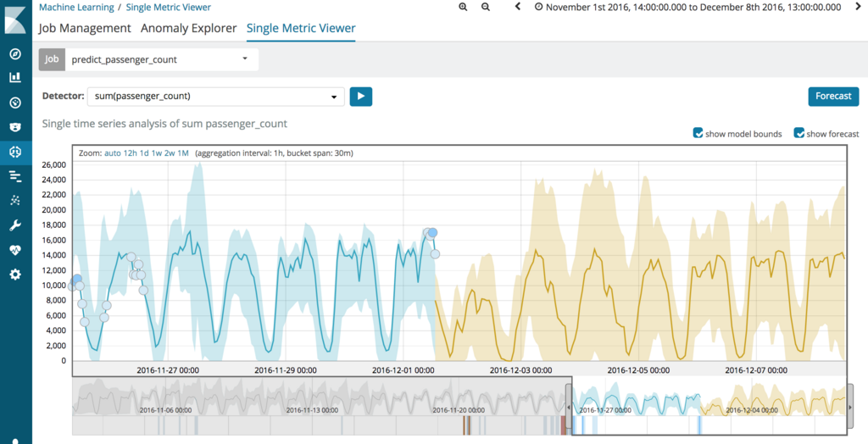Open the time picker showing November 1st 2016

(687, 7)
